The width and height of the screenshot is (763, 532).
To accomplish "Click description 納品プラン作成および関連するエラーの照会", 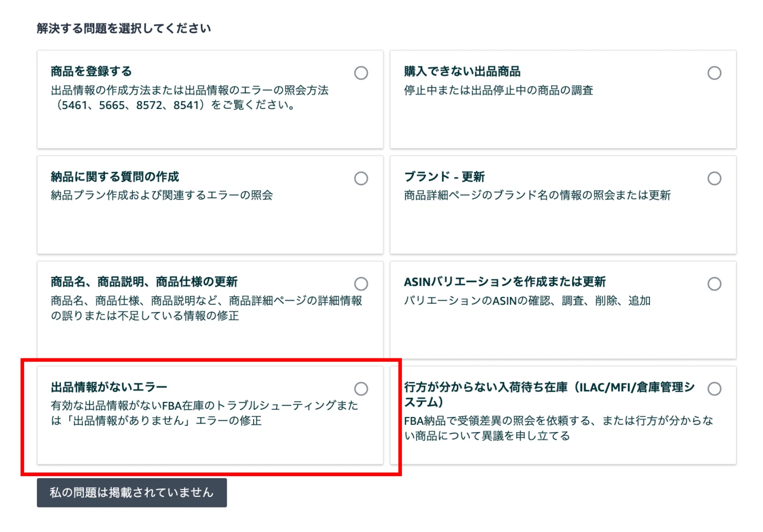I will click(x=162, y=195).
